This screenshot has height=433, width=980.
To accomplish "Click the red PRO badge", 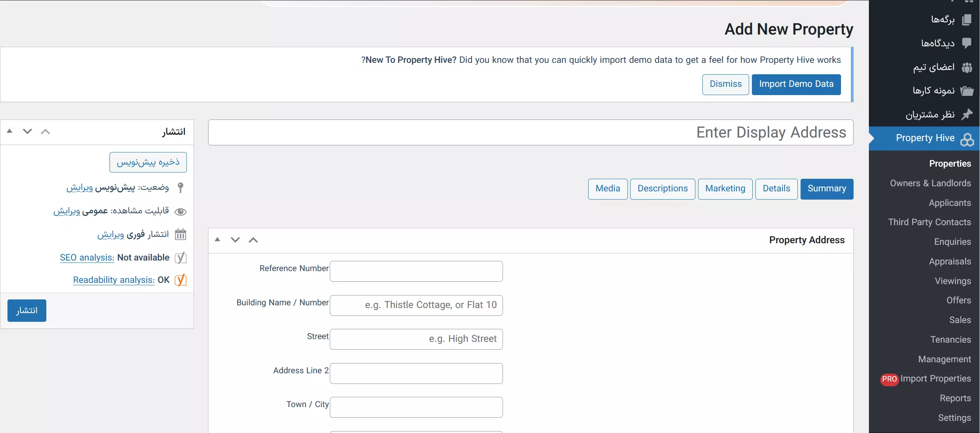I will pyautogui.click(x=890, y=379).
